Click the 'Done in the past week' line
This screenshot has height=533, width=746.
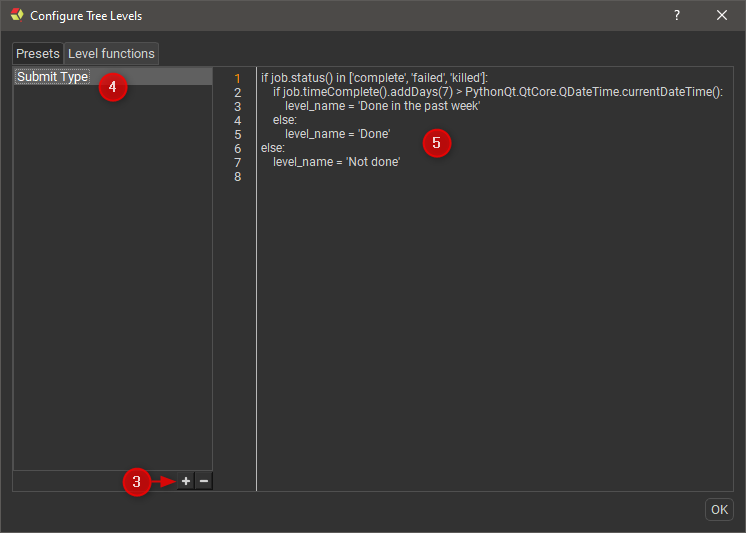click(x=383, y=106)
